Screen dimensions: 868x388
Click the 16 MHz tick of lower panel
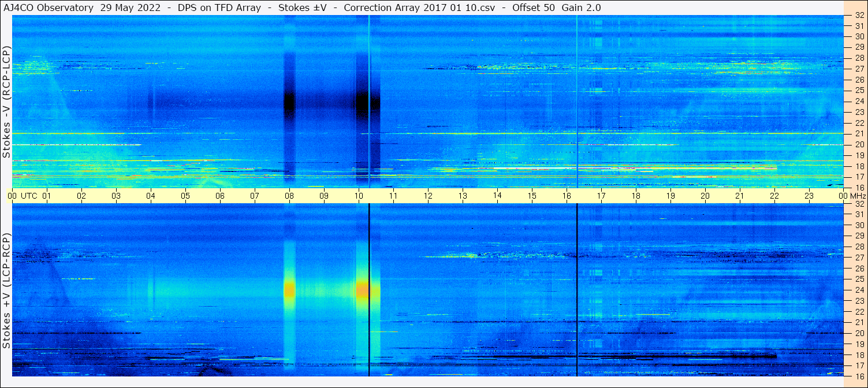click(859, 376)
